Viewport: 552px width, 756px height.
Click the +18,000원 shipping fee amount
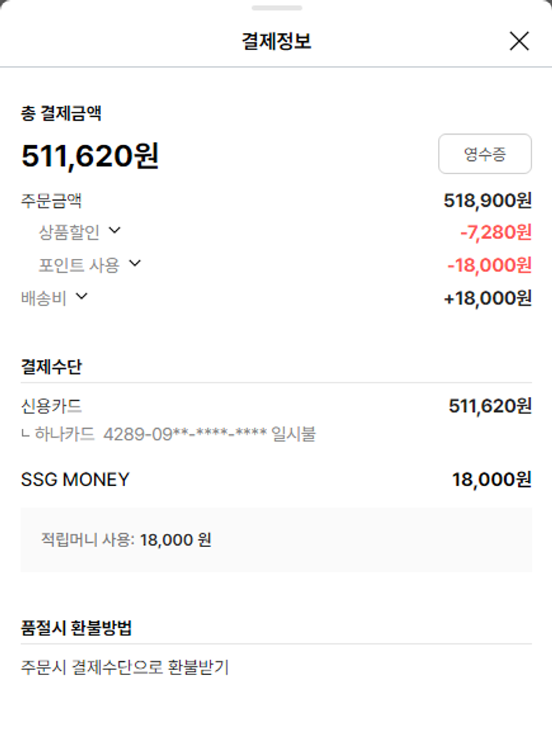[487, 298]
